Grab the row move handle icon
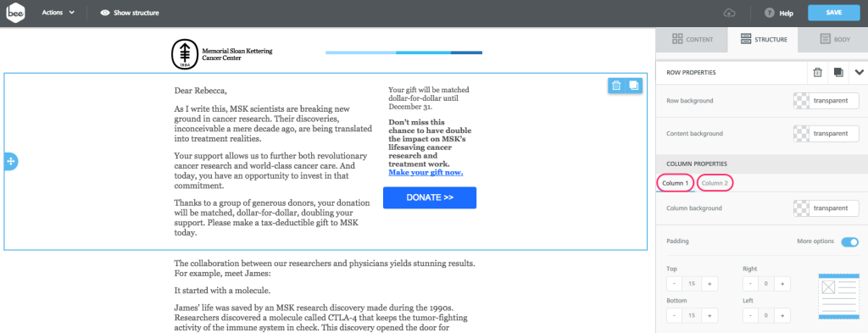This screenshot has width=868, height=333. pos(10,162)
